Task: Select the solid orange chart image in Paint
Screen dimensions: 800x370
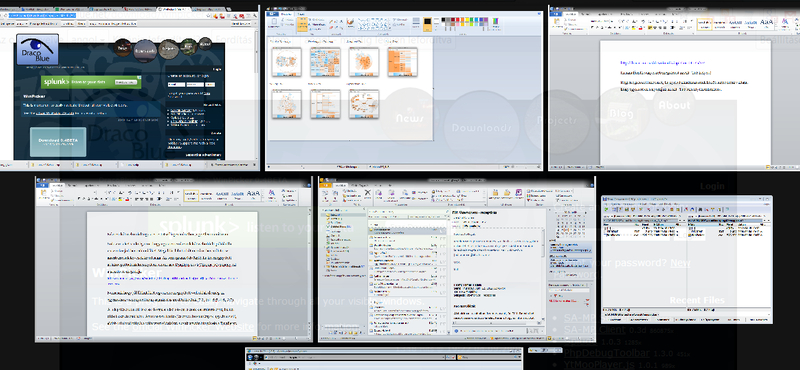Action: pos(402,62)
